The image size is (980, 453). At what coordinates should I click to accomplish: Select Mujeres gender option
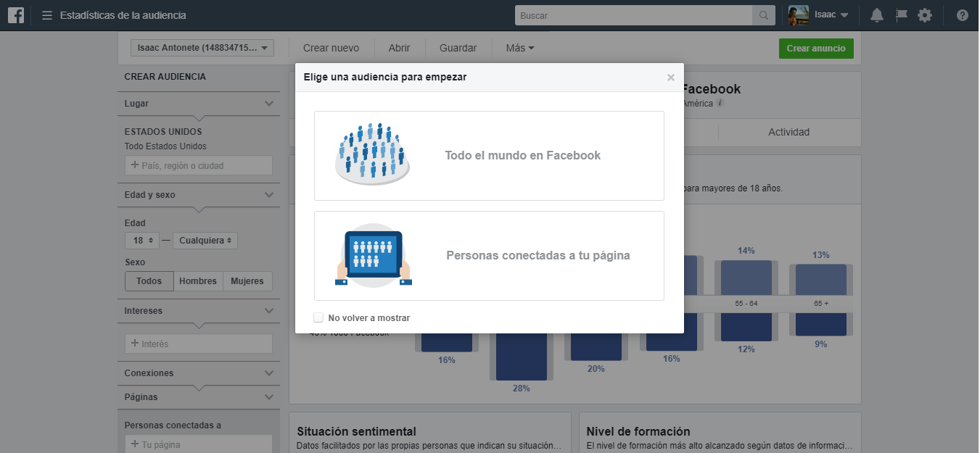pos(247,281)
